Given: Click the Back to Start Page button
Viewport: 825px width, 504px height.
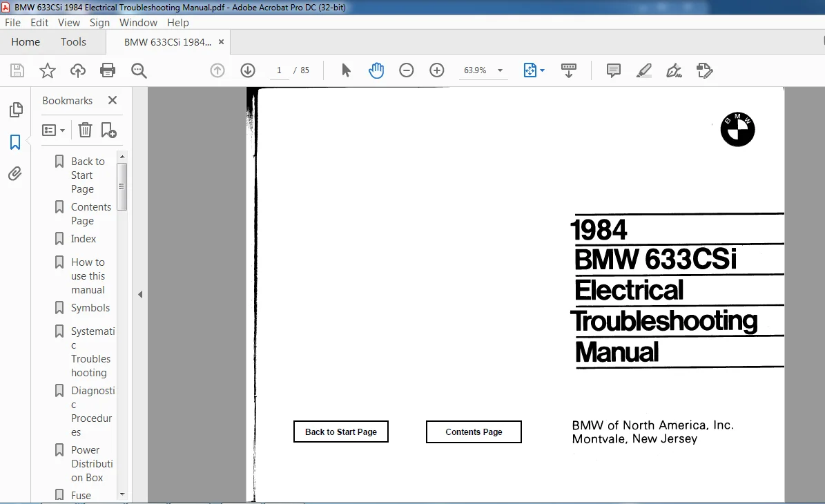Looking at the screenshot, I should tap(341, 432).
